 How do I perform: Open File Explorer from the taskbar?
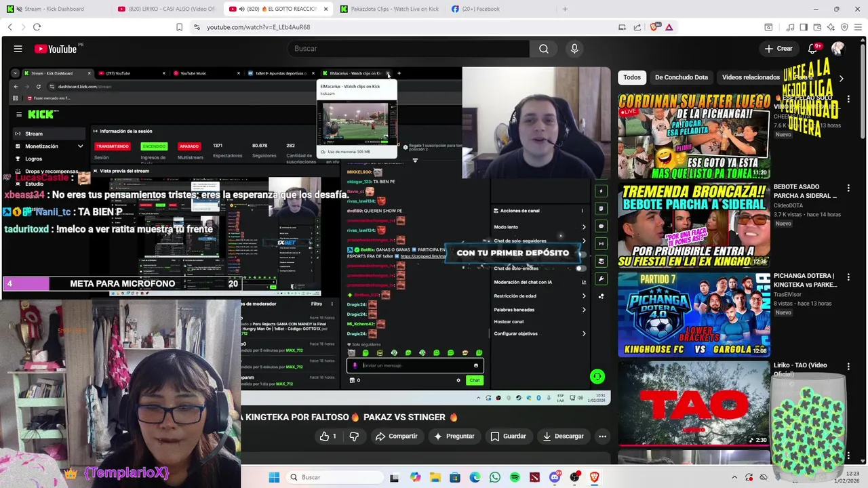click(435, 477)
